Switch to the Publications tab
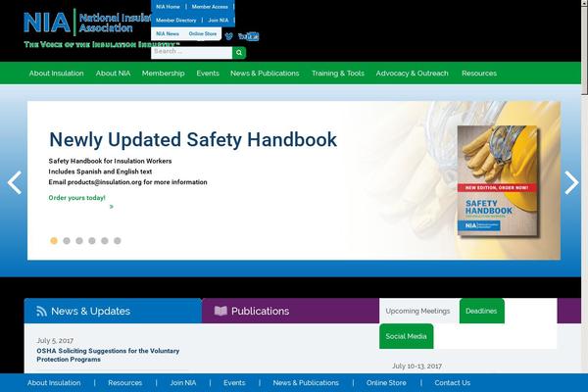The image size is (588, 392). tap(291, 311)
